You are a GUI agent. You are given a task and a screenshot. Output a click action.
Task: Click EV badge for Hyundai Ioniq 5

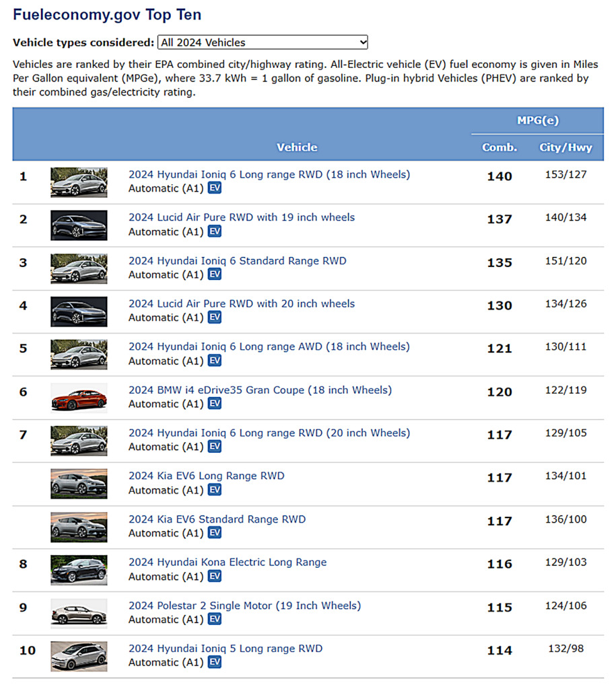pos(215,662)
